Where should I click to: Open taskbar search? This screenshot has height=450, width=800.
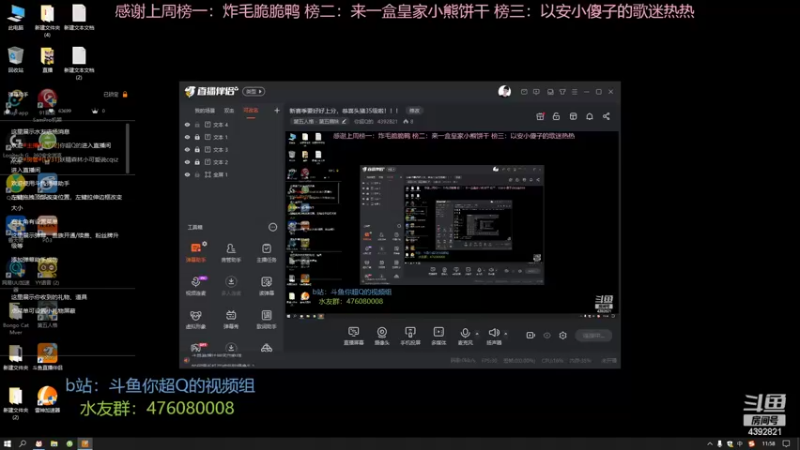pyautogui.click(x=22, y=444)
